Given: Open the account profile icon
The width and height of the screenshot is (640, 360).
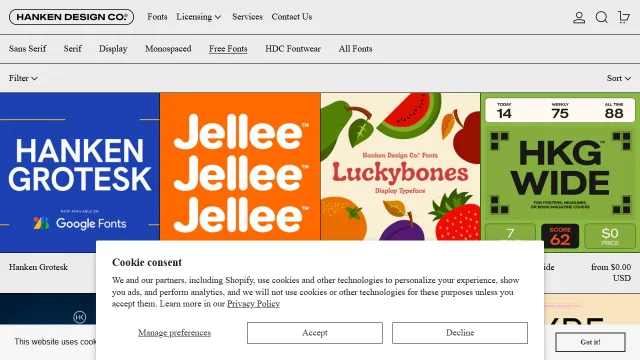Looking at the screenshot, I should [x=579, y=17].
